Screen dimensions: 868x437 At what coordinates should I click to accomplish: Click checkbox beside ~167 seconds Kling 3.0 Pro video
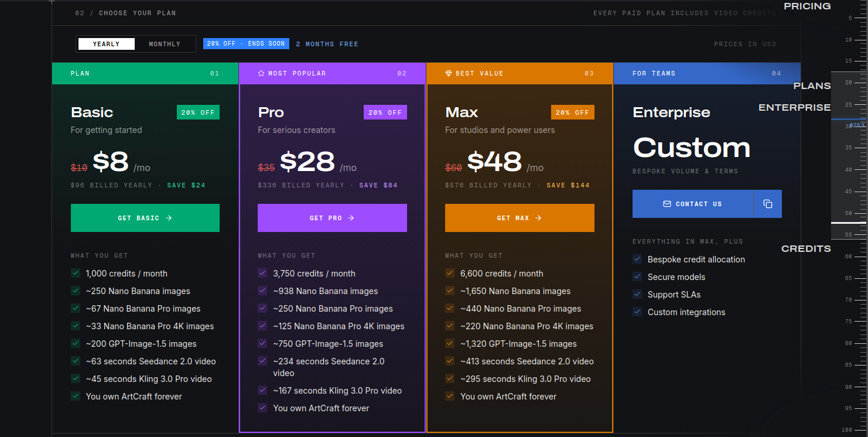point(262,390)
